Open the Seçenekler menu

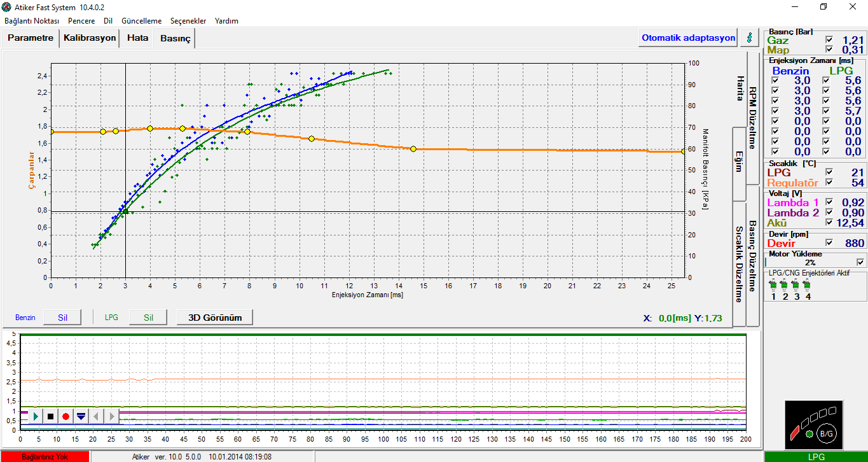pos(188,20)
